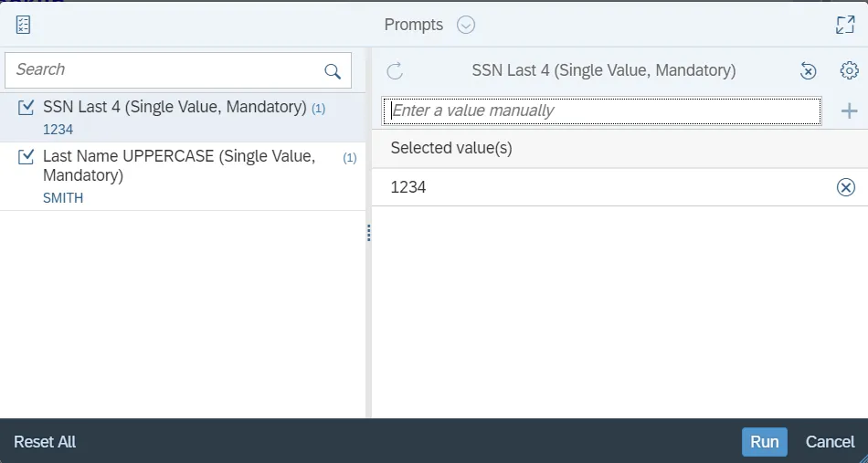This screenshot has height=463, width=868.
Task: Toggle the SSN Last 4 checkmark icon
Action: [x=26, y=108]
